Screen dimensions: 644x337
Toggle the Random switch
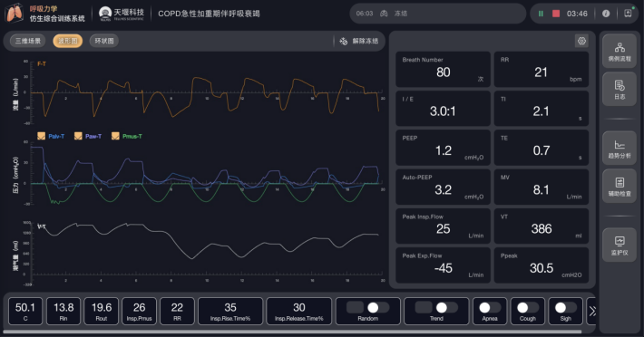(367, 307)
